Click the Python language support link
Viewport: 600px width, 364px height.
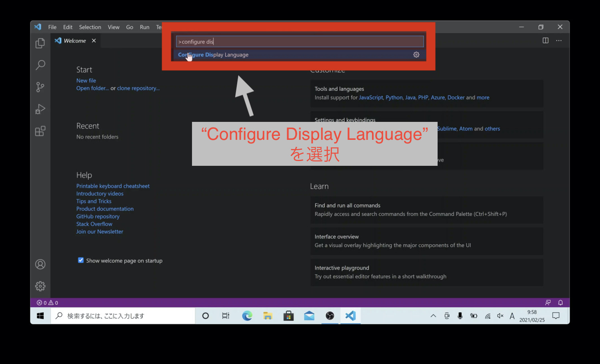pyautogui.click(x=394, y=97)
